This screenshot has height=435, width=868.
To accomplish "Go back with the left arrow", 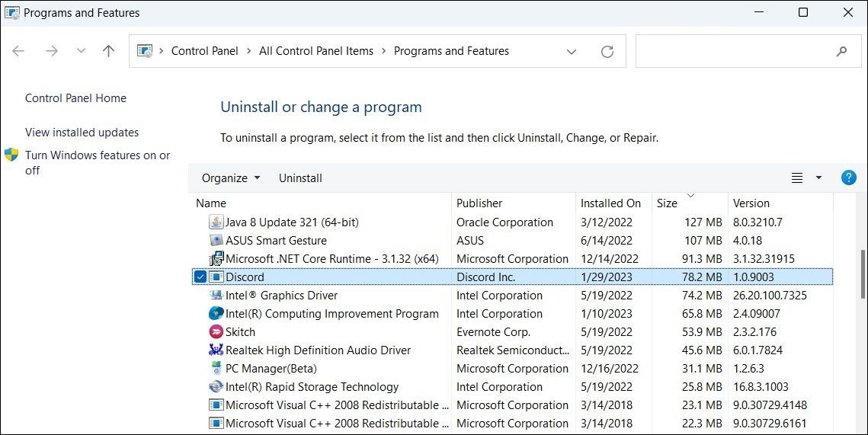I will pyautogui.click(x=18, y=51).
